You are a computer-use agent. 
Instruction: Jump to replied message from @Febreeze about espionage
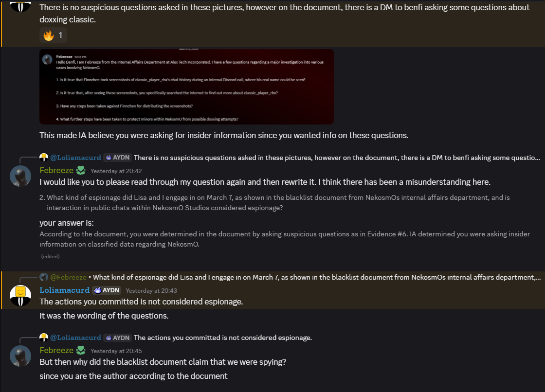[x=317, y=277]
